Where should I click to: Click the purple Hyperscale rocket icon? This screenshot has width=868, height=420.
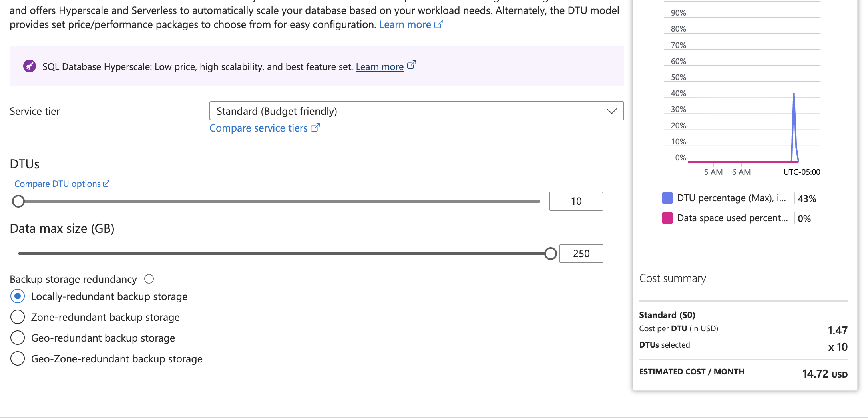pos(29,66)
